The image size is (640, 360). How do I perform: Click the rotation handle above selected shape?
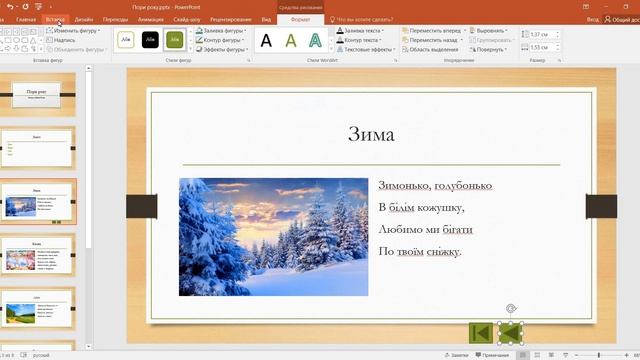point(511,309)
